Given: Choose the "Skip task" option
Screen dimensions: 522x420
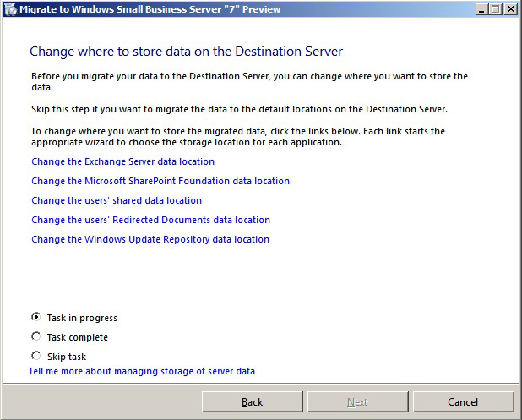Looking at the screenshot, I should point(35,356).
